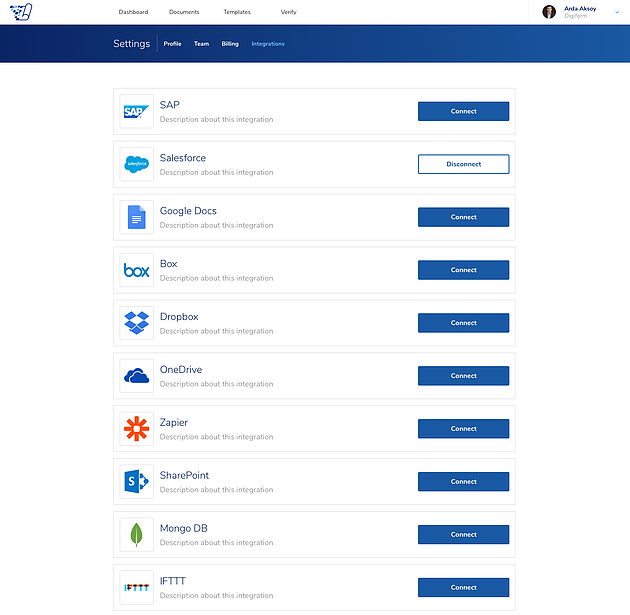The width and height of the screenshot is (630, 615).
Task: Switch to the Billing settings tab
Action: coord(230,44)
